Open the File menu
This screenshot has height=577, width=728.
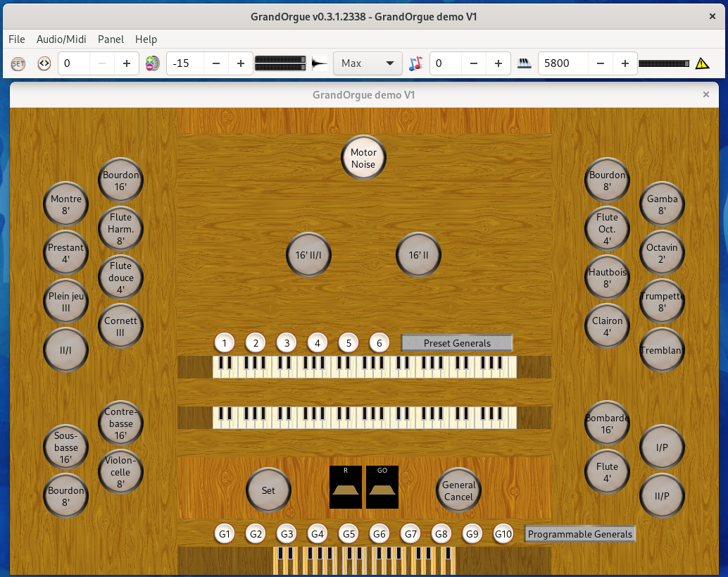17,39
